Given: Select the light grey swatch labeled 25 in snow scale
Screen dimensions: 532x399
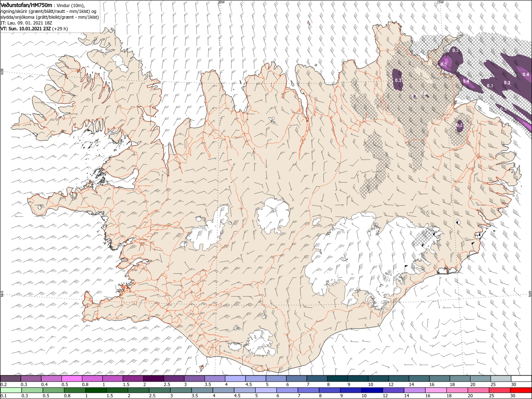Looking at the screenshot, I should [x=501, y=379].
